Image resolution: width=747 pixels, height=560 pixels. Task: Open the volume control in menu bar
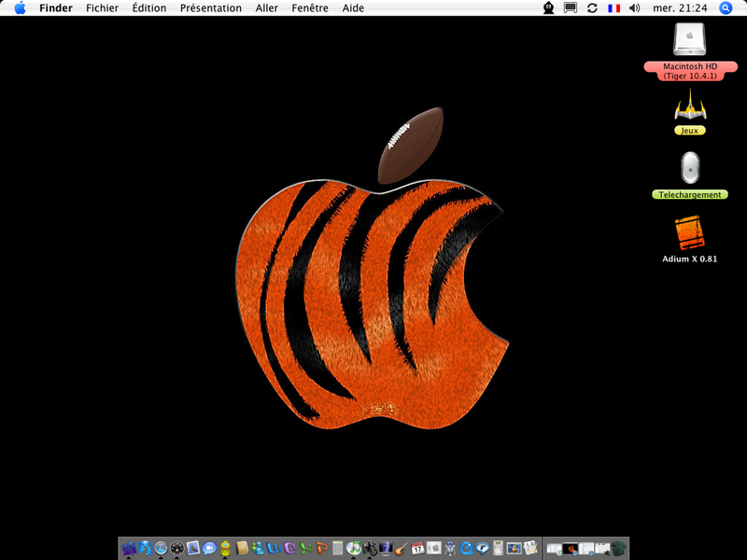[x=635, y=8]
